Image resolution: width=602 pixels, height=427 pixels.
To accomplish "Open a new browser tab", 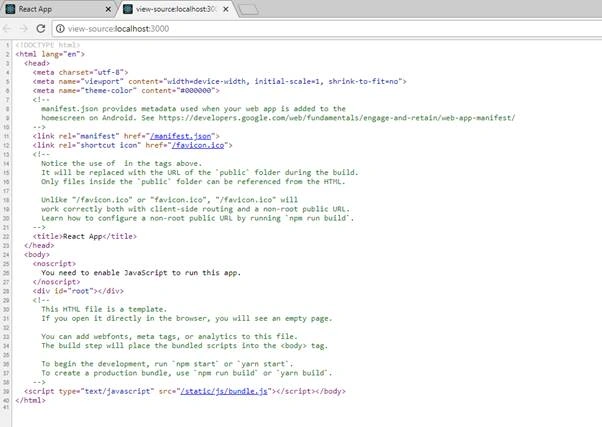I will point(248,10).
